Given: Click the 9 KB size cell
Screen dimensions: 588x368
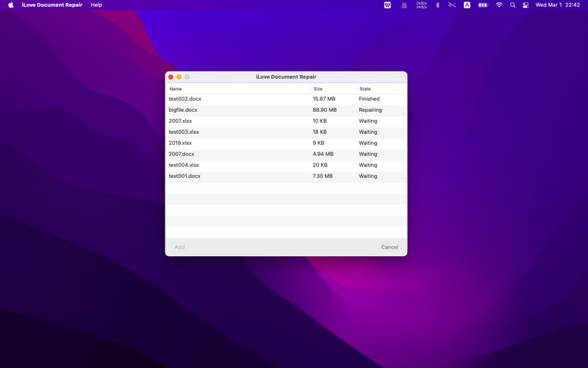Looking at the screenshot, I should click(319, 143).
